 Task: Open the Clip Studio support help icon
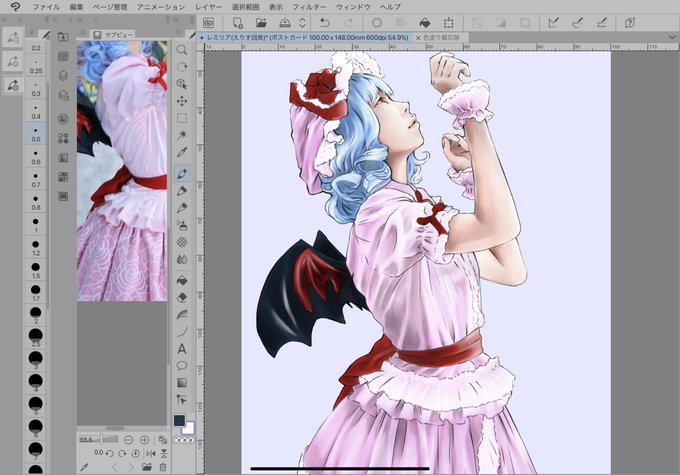pyautogui.click(x=630, y=23)
